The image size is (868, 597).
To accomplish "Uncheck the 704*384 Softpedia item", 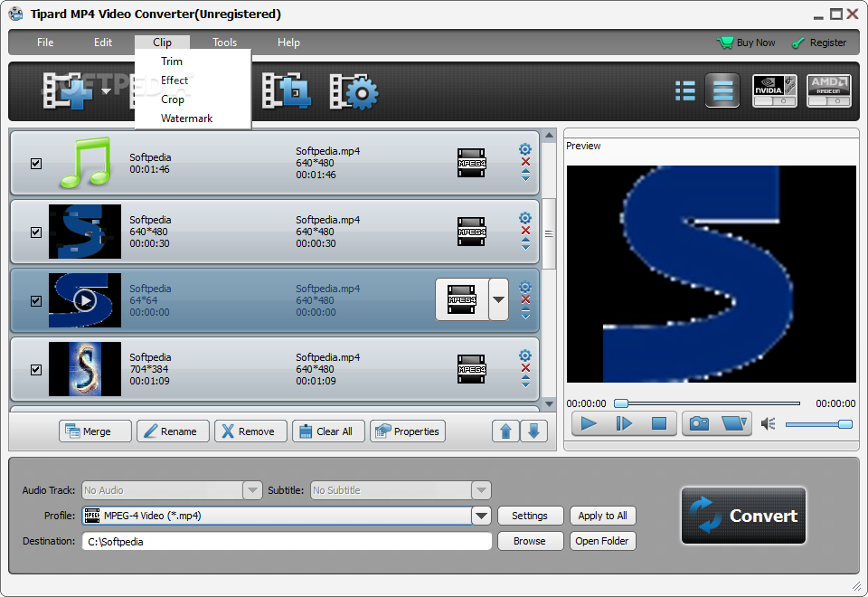I will (x=36, y=369).
